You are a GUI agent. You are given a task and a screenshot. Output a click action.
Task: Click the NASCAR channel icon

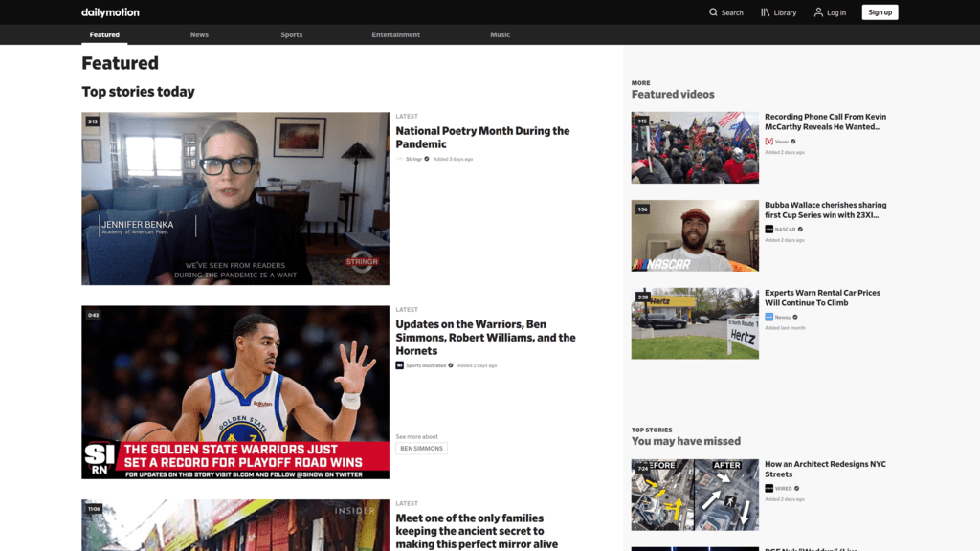click(x=768, y=230)
